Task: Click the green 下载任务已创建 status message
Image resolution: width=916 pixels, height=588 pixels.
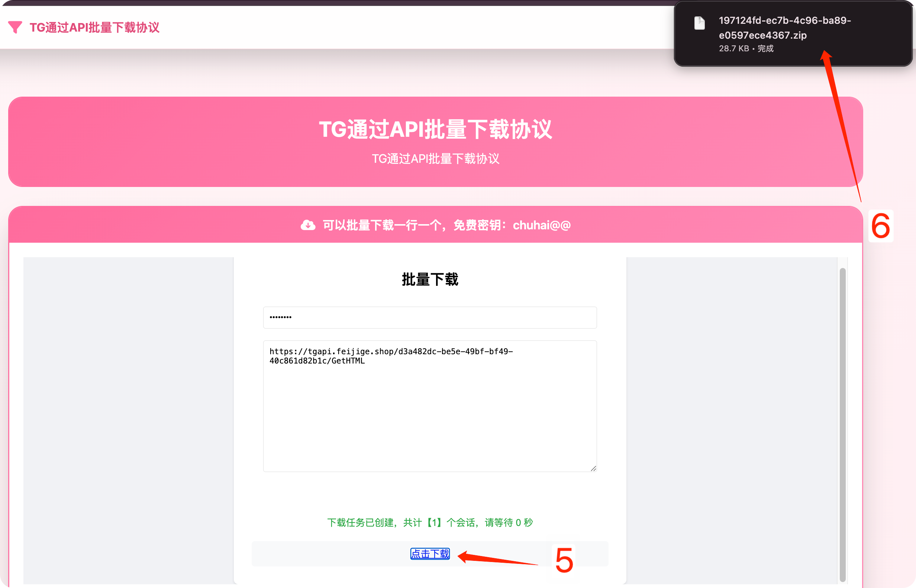Action: (x=430, y=522)
